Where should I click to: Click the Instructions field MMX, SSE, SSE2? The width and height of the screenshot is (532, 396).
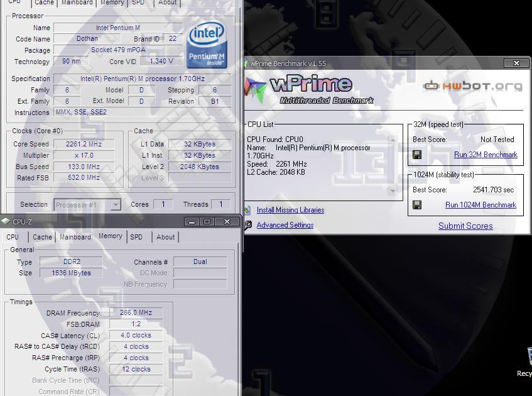pos(142,112)
